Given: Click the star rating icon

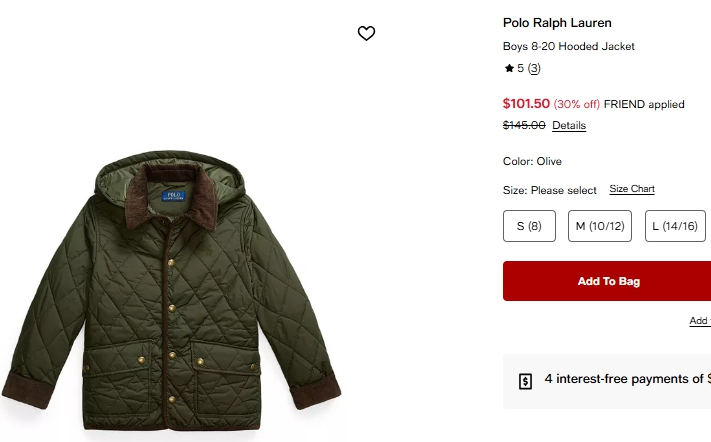Looking at the screenshot, I should (x=509, y=69).
